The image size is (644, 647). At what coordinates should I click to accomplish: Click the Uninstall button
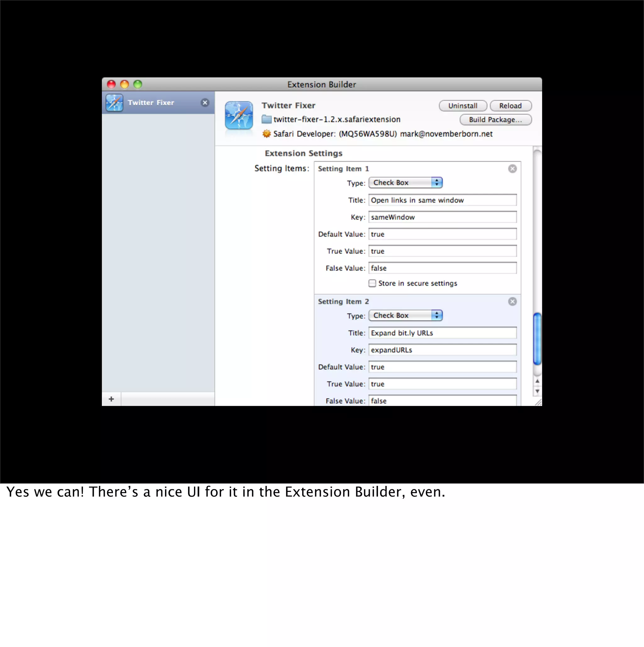coord(463,106)
